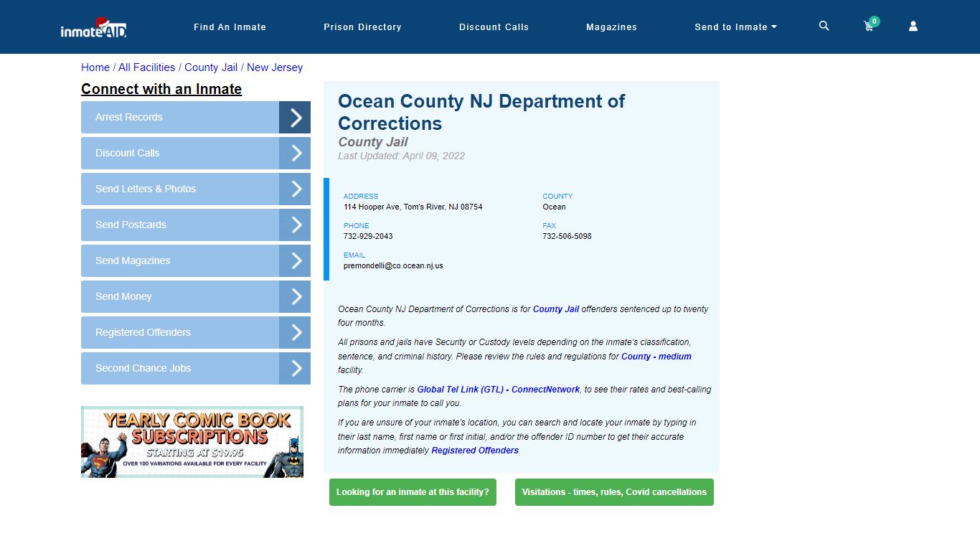980x551 pixels.
Task: Click the fax number 732-506-5098
Action: pyautogui.click(x=567, y=236)
